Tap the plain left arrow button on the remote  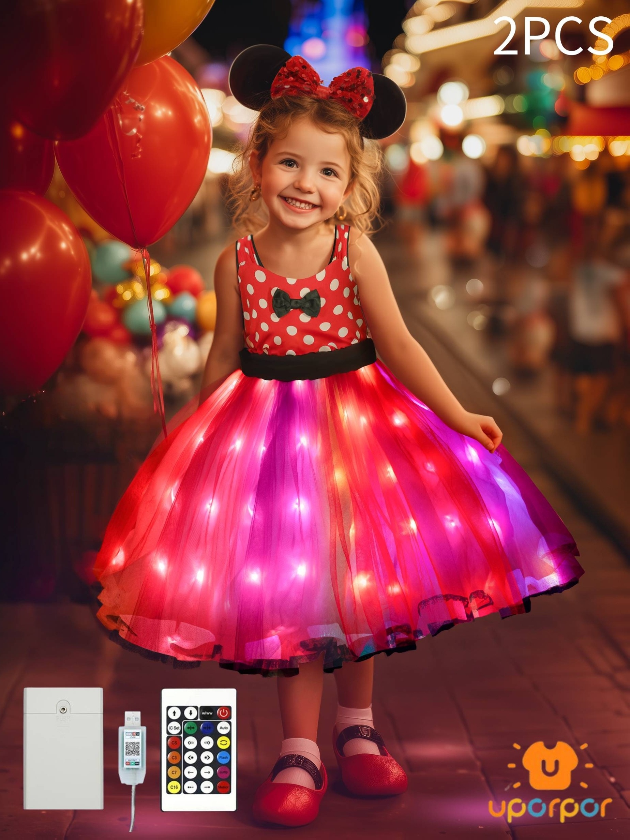tap(191, 772)
